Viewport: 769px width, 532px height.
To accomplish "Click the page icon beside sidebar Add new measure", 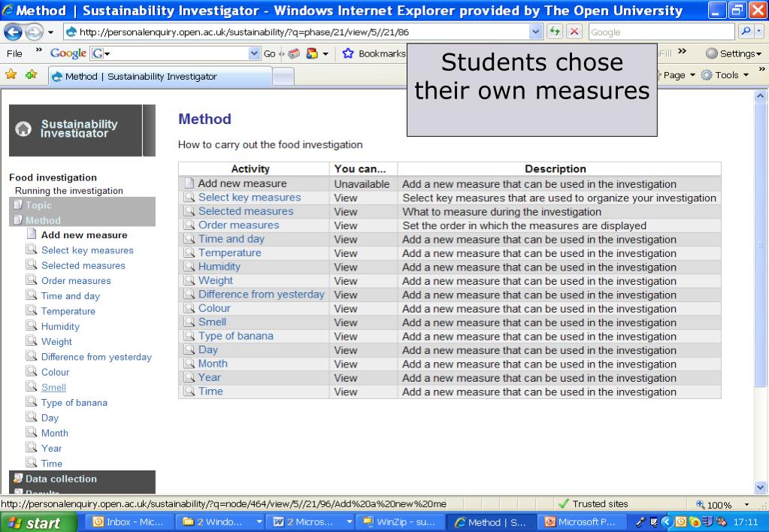I will tap(32, 234).
